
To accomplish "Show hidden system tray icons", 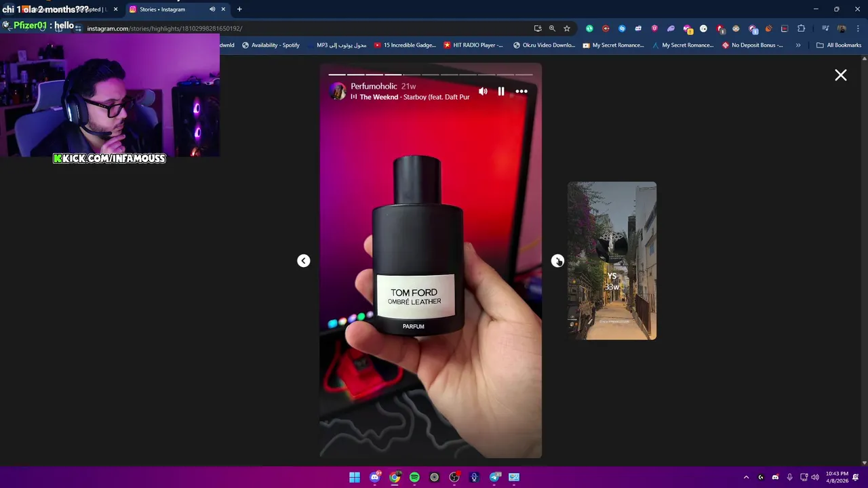I will (x=746, y=477).
